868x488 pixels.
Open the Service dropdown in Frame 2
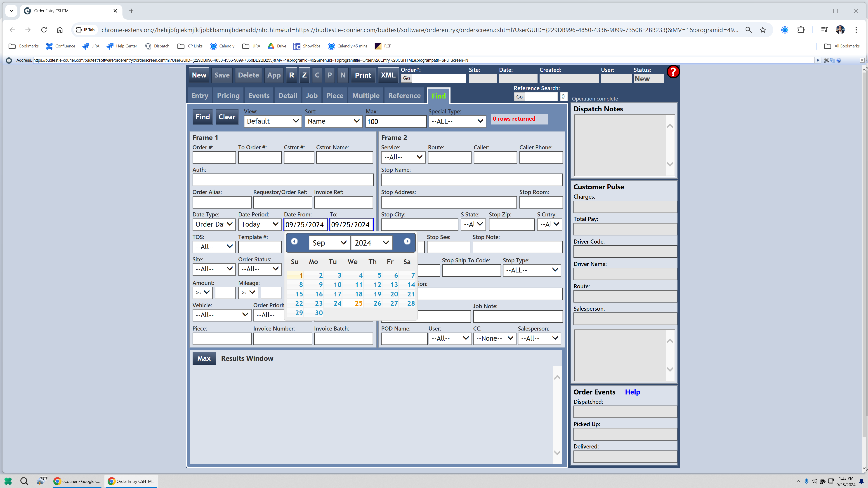point(403,157)
